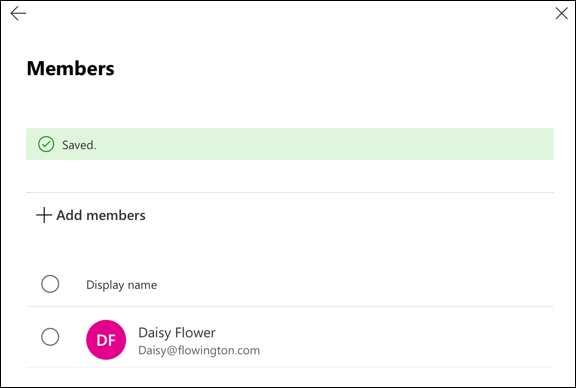The height and width of the screenshot is (388, 576).
Task: Go back using the left arrow
Action: coord(18,14)
